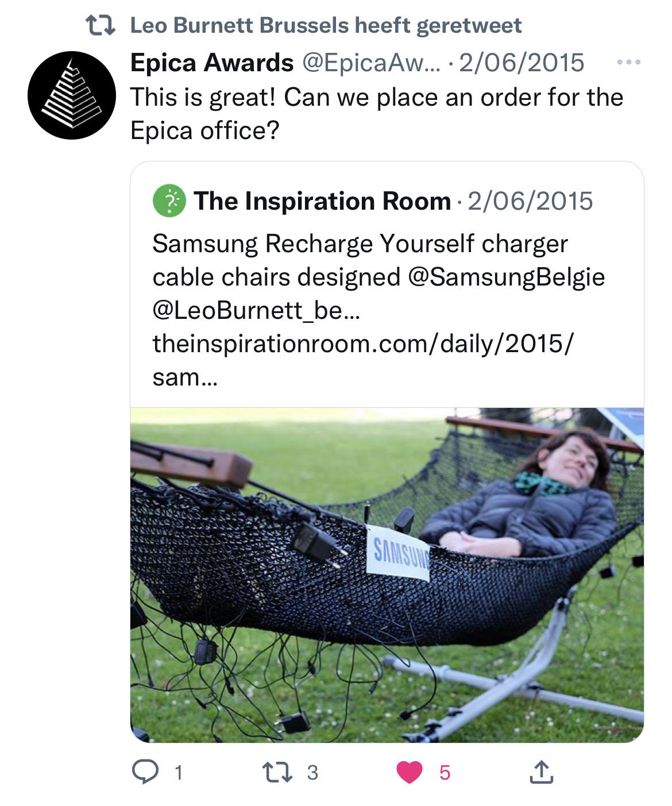Unlike the tweet via pink heart
672x806 pixels.
pos(410,772)
